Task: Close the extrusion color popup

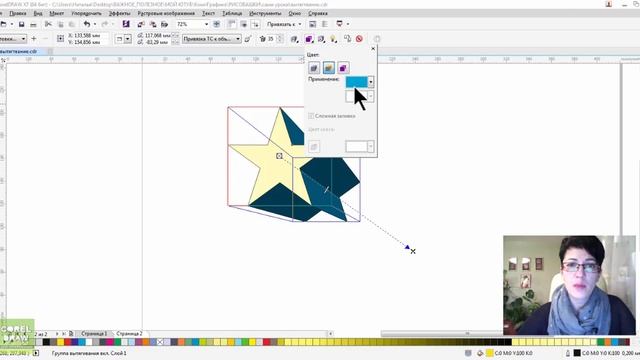Action: 373,49
